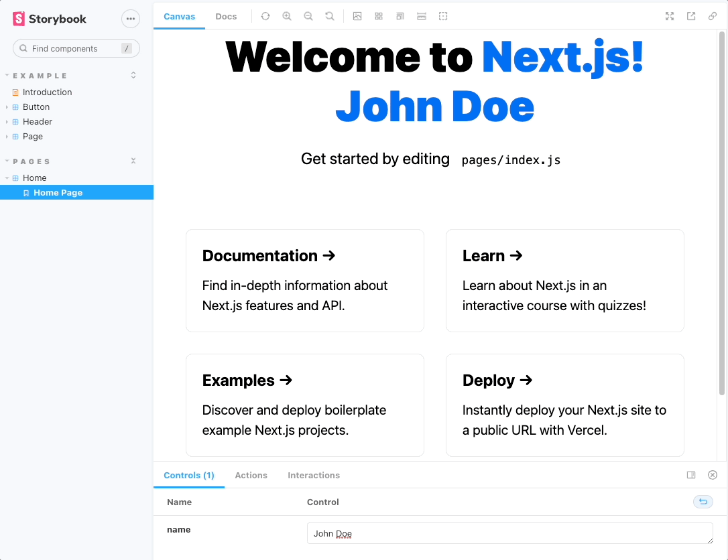This screenshot has height=560, width=728.
Task: Toggle the measure tool
Action: (422, 16)
